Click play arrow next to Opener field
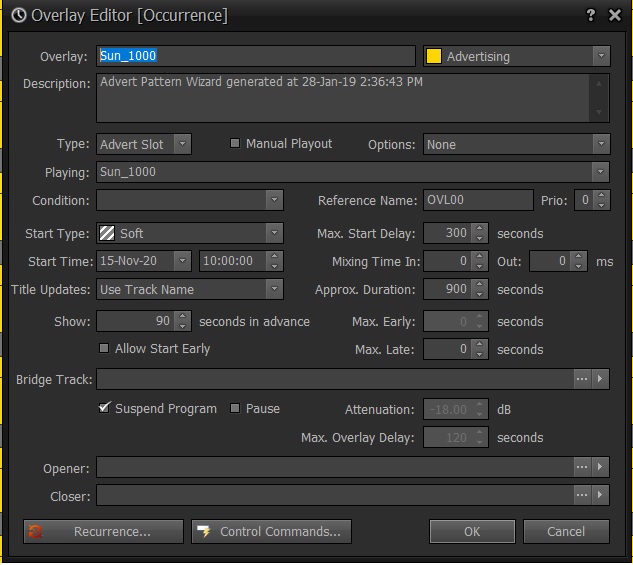Screen dimensions: 633x565 pos(600,467)
